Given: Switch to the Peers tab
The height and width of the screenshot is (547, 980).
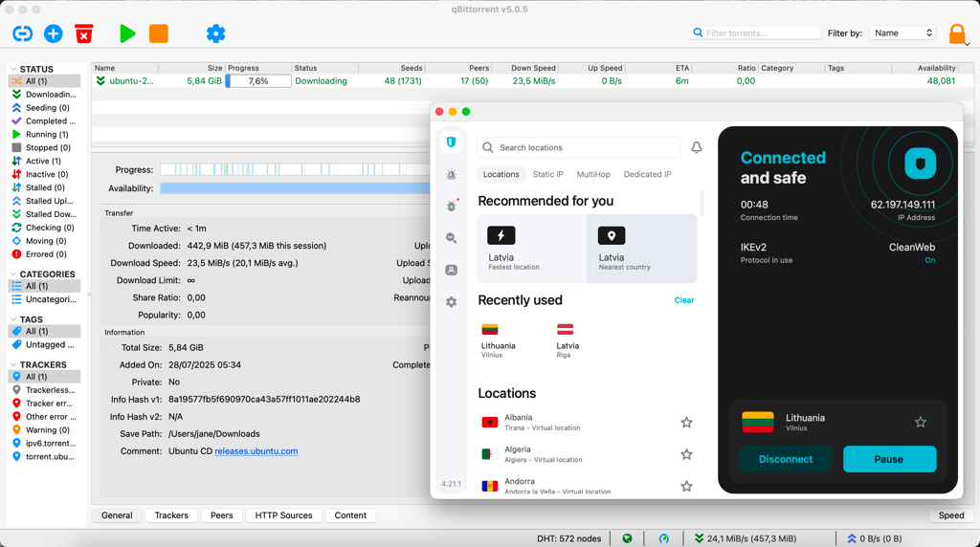Looking at the screenshot, I should [x=221, y=515].
